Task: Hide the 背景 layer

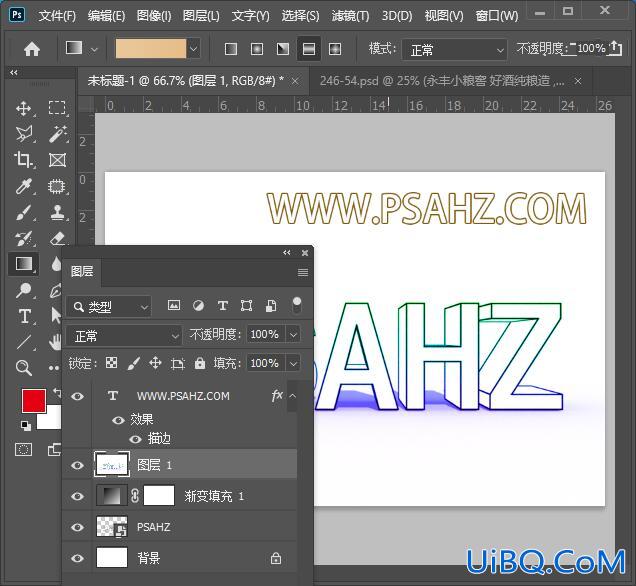Action: (x=77, y=558)
